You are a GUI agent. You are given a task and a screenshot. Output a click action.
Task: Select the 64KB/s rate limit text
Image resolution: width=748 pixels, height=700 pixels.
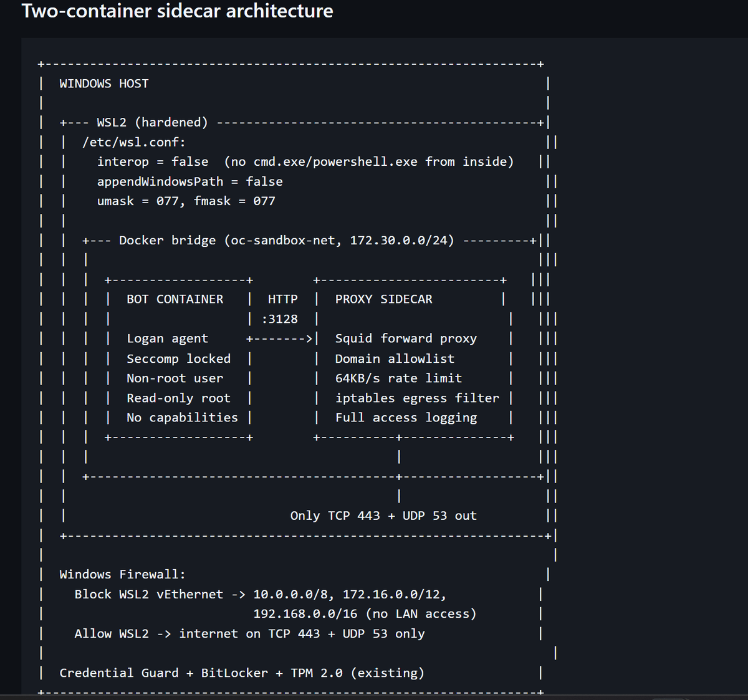(398, 378)
